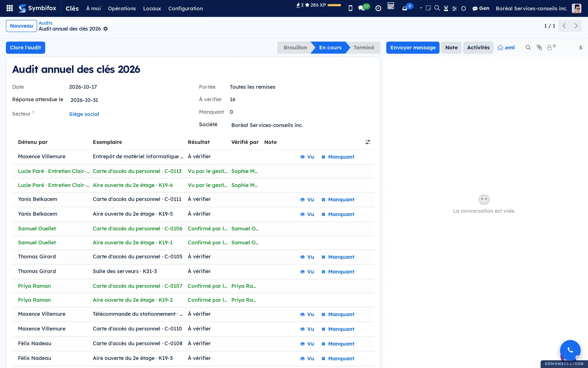Open the Configuration menu

(185, 8)
